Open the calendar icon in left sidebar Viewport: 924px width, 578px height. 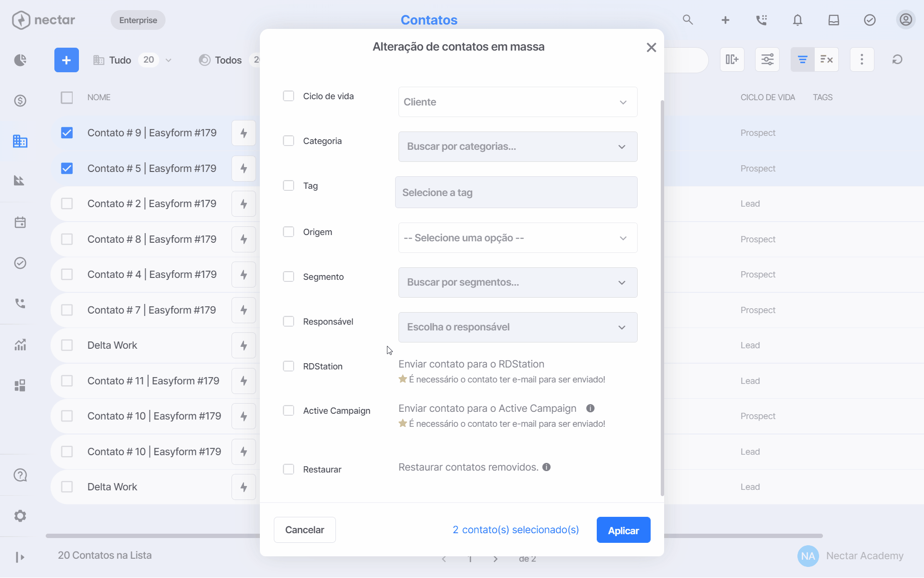20,223
